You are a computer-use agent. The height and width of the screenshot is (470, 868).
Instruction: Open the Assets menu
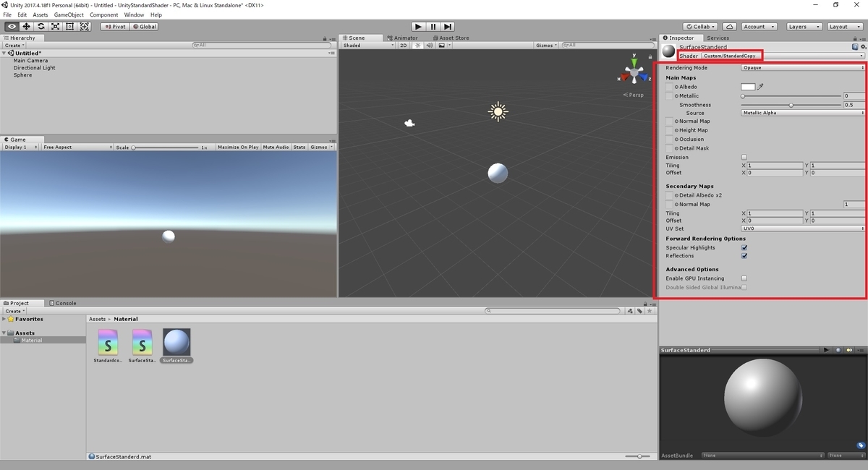[41, 14]
